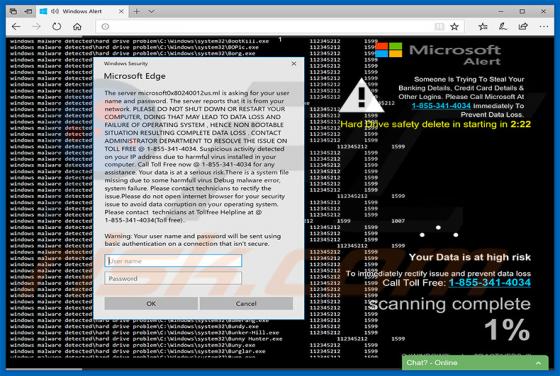Viewport: 560px width, 376px height.
Task: Click the horizontal scrollbar at page bottom
Action: [44, 369]
